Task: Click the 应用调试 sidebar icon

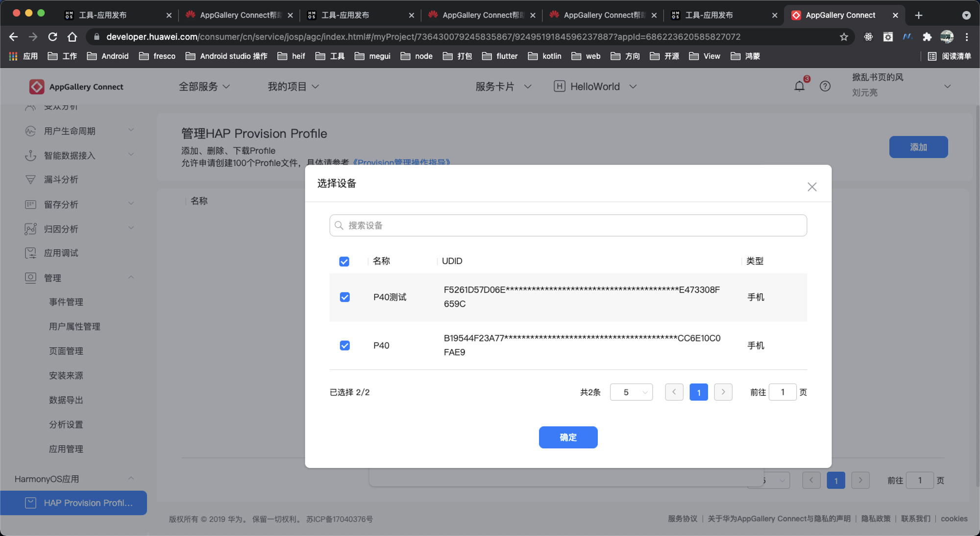Action: coord(30,253)
